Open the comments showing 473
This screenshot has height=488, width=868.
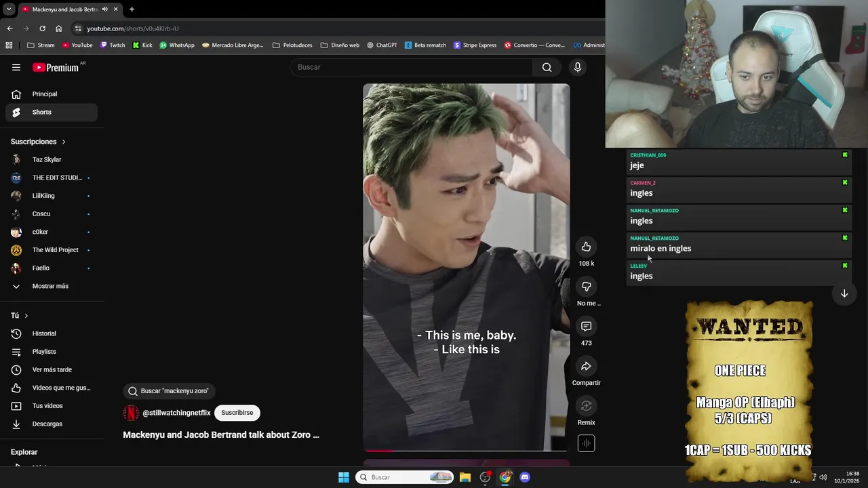586,327
